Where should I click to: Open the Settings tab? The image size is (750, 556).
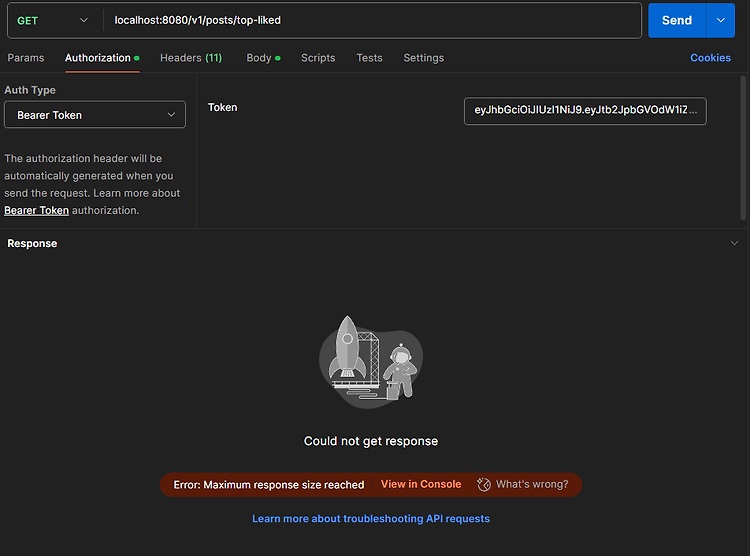(x=423, y=58)
